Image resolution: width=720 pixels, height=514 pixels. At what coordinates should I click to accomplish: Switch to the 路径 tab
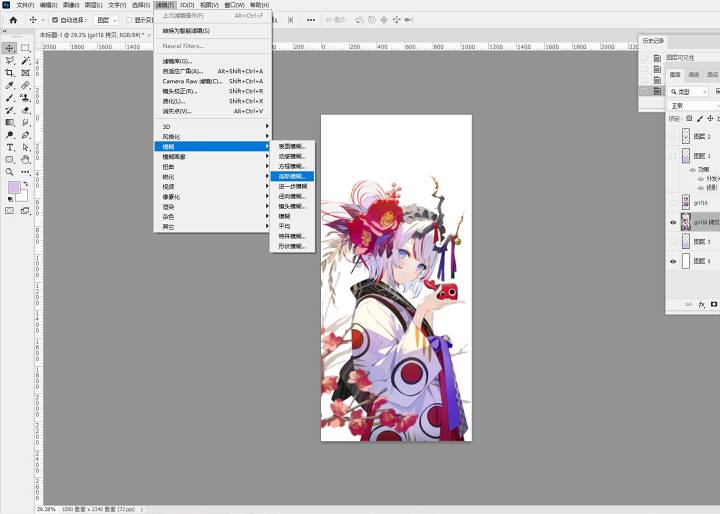tap(712, 75)
